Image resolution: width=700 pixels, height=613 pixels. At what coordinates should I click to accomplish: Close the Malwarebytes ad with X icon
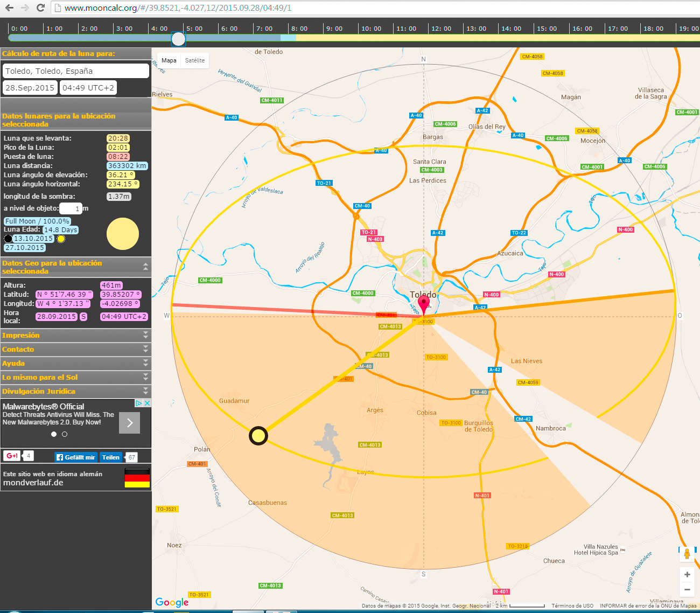coord(147,403)
